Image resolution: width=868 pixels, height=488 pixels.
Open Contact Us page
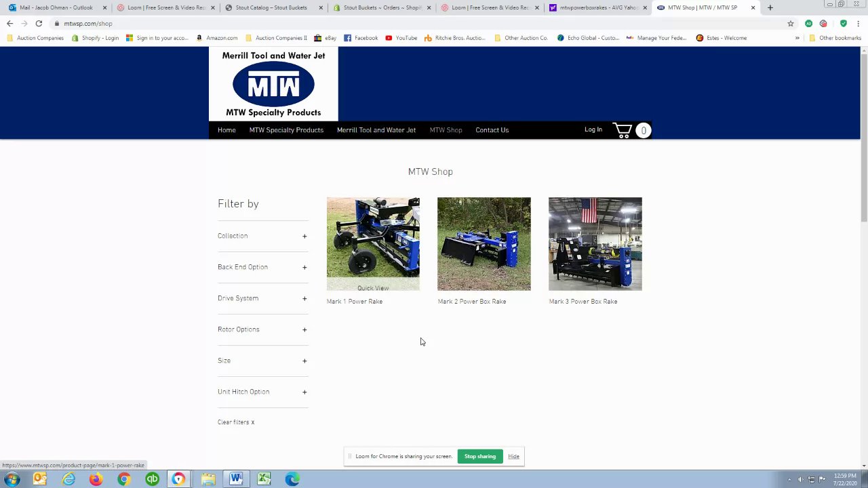pos(492,130)
